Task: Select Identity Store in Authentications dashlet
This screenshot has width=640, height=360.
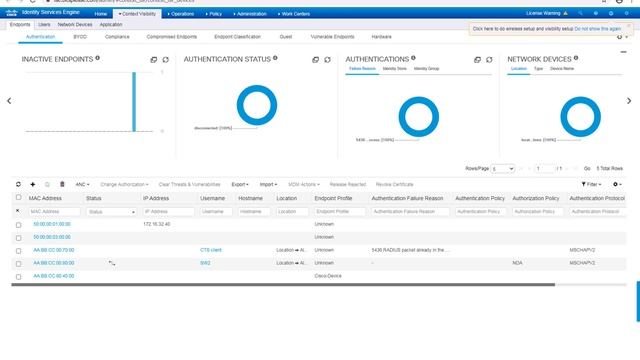Action: click(394, 69)
